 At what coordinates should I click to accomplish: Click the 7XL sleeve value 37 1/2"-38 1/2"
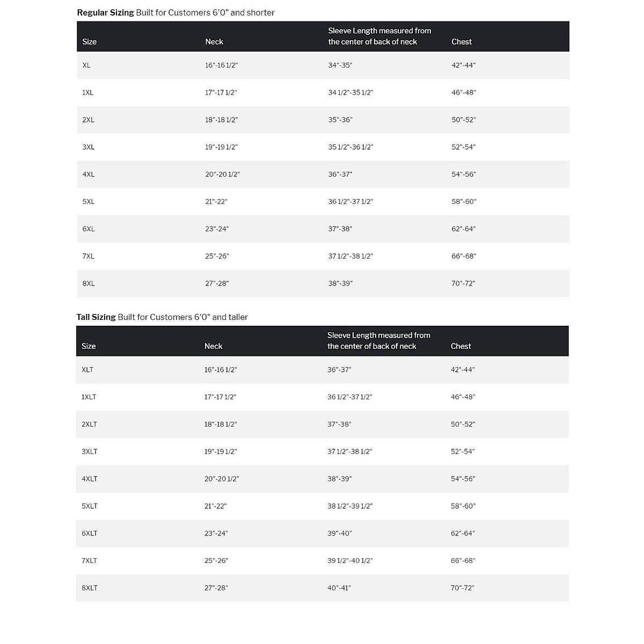click(350, 256)
